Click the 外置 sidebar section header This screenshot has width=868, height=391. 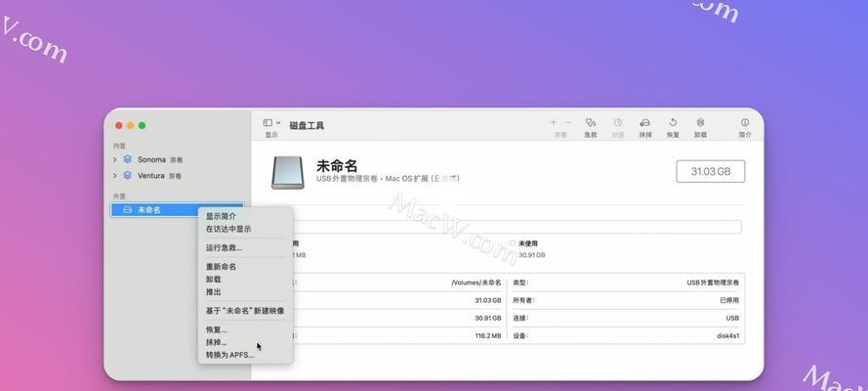click(x=119, y=196)
